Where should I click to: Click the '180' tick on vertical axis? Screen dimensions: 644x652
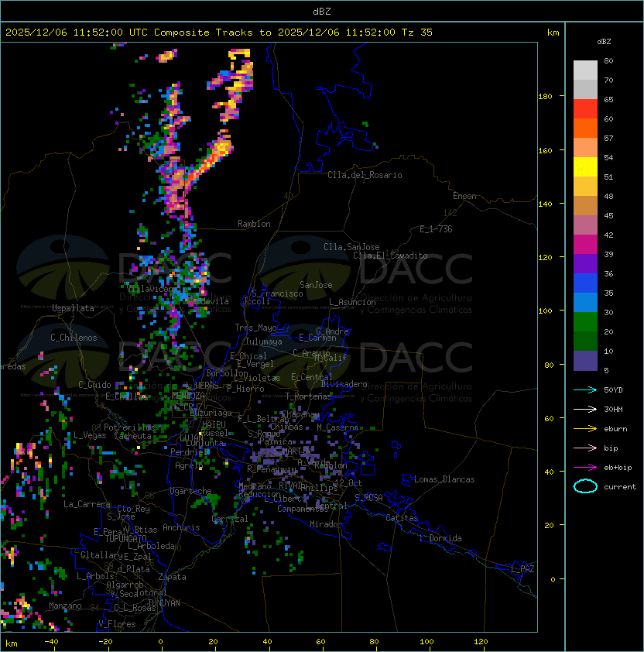pyautogui.click(x=545, y=96)
